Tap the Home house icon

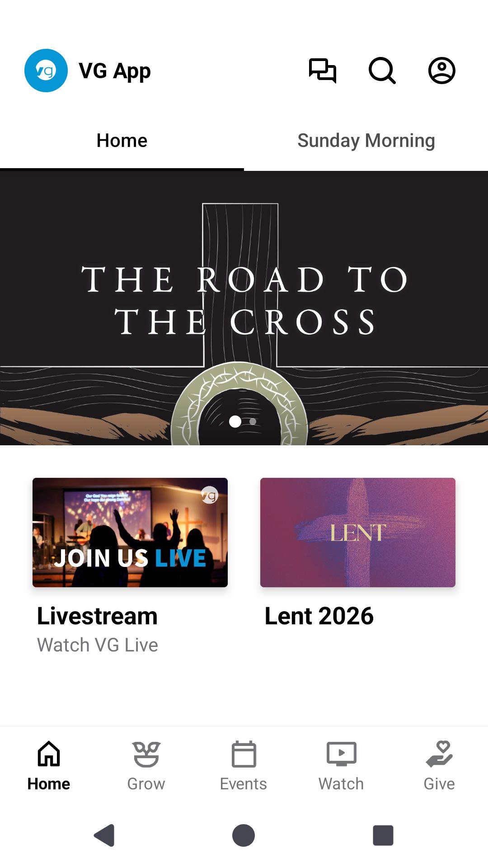tap(49, 754)
